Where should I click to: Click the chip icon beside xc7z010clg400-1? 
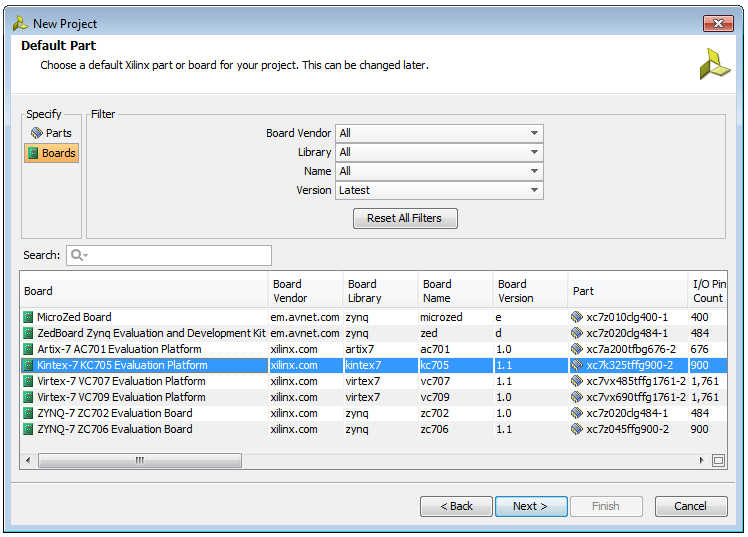[577, 317]
